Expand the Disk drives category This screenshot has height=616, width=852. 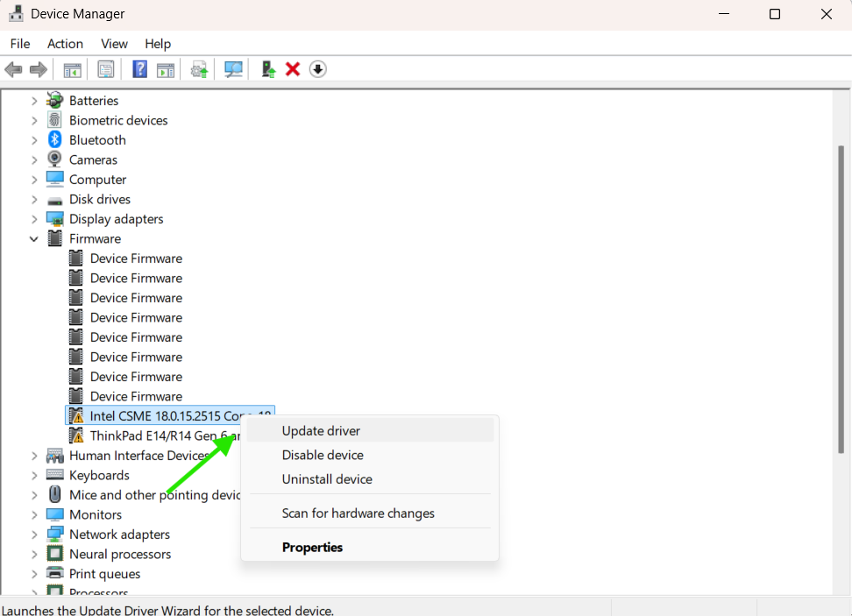pos(34,200)
